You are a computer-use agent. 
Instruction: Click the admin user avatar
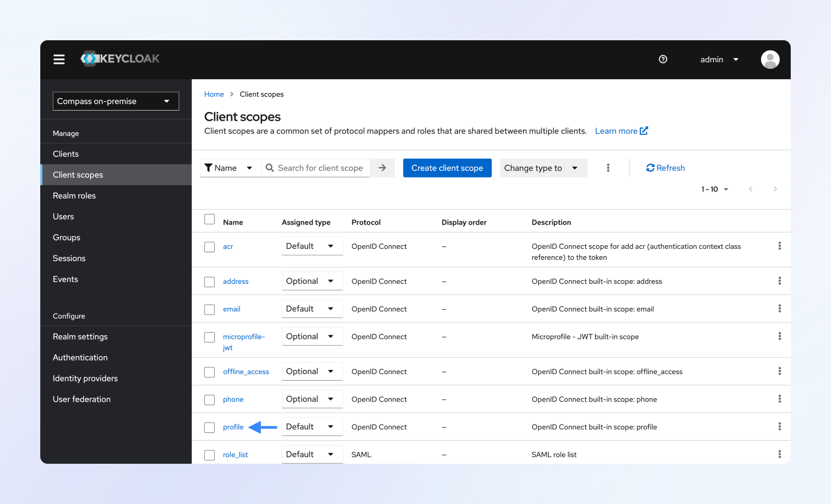770,59
